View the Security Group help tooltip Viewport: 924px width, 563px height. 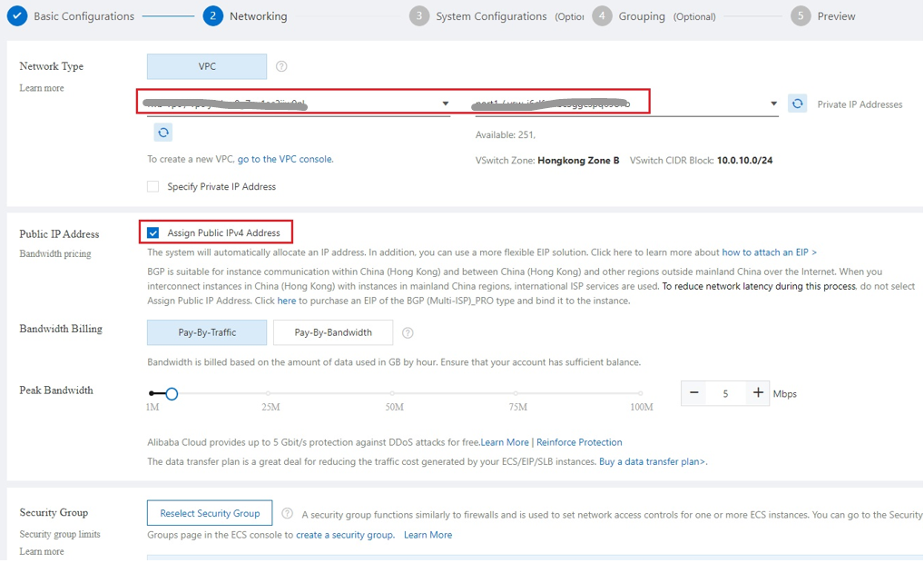287,513
